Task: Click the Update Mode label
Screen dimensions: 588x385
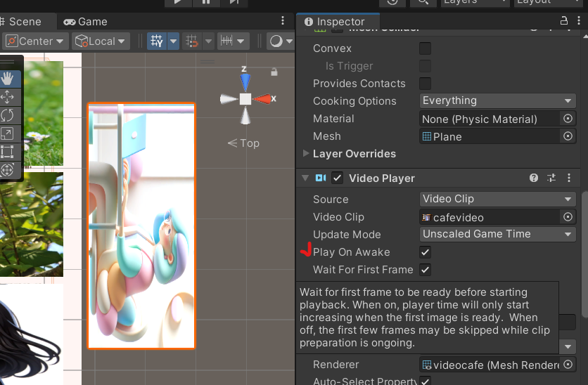Action: [347, 235]
